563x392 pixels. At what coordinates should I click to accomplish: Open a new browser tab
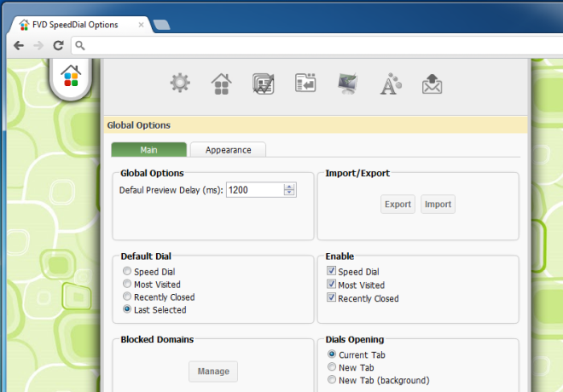161,25
